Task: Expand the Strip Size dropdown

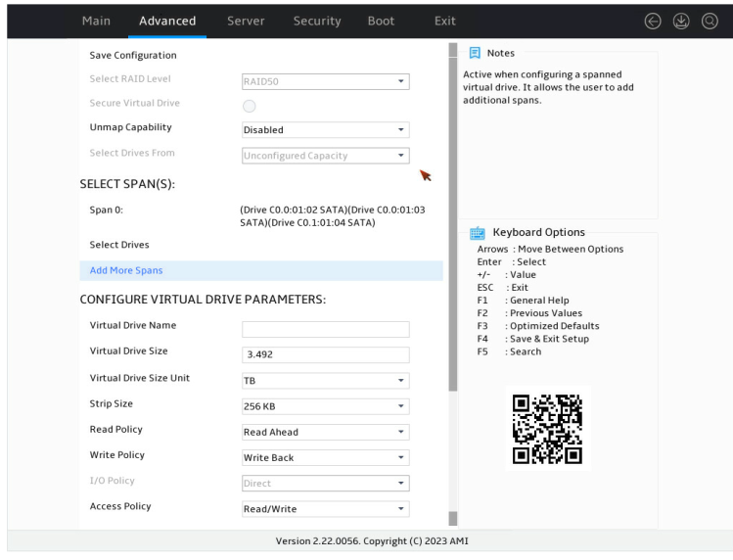Action: (325, 406)
